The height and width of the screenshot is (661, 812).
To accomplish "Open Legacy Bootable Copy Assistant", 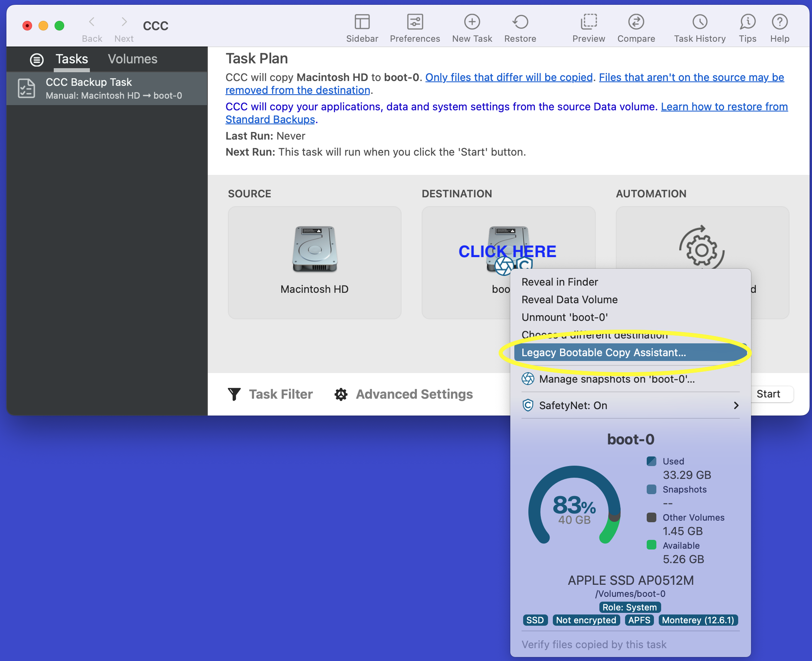I will (x=631, y=353).
